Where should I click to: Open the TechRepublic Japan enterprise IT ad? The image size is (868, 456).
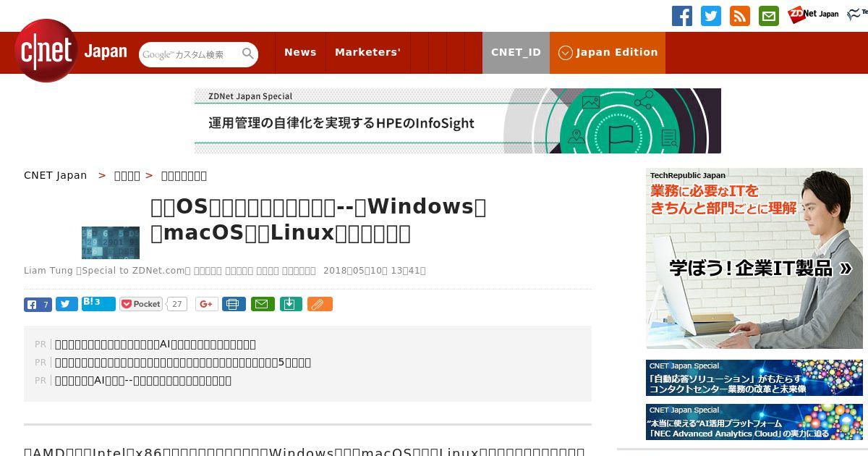coord(754,258)
